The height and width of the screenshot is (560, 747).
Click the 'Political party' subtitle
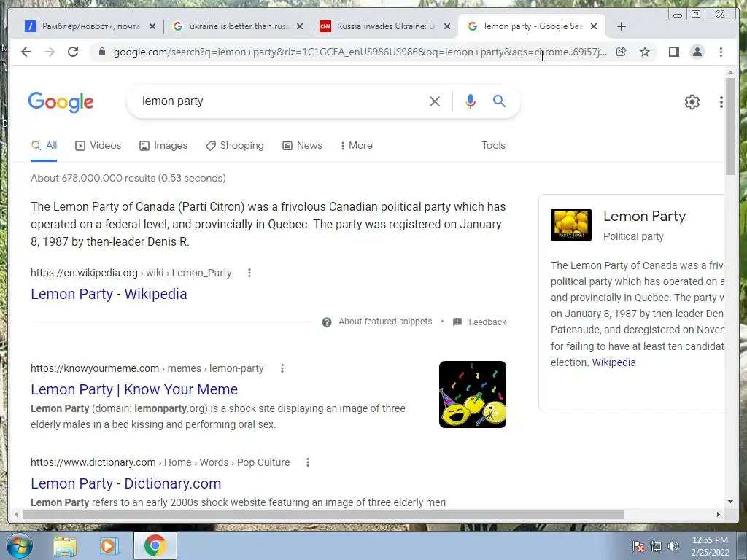633,236
